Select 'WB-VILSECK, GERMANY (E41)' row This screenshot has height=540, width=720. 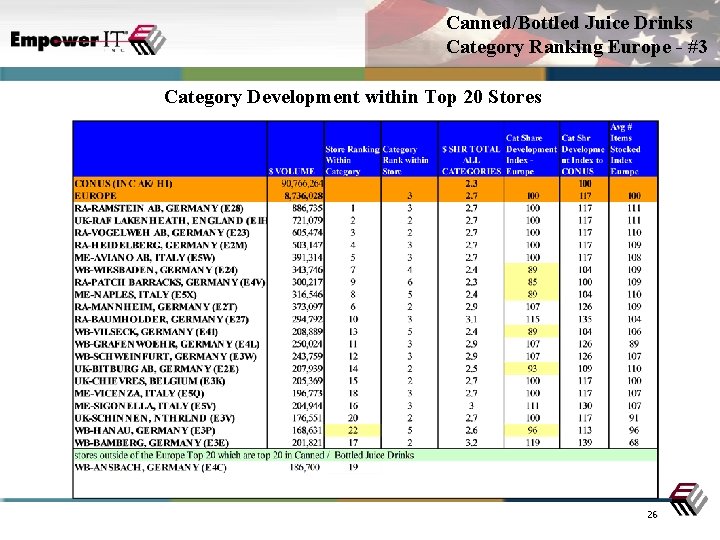coord(365,332)
